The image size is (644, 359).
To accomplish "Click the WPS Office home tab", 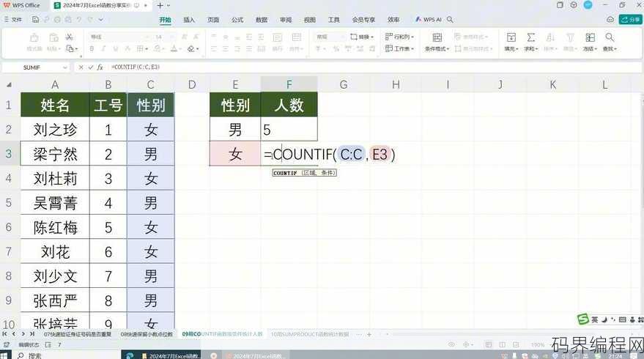I will click(x=22, y=5).
